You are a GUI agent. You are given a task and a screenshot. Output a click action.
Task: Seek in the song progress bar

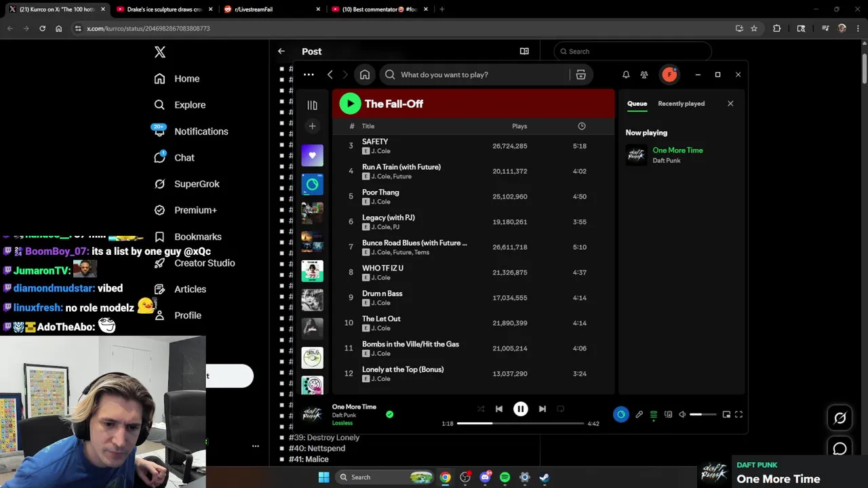point(520,424)
